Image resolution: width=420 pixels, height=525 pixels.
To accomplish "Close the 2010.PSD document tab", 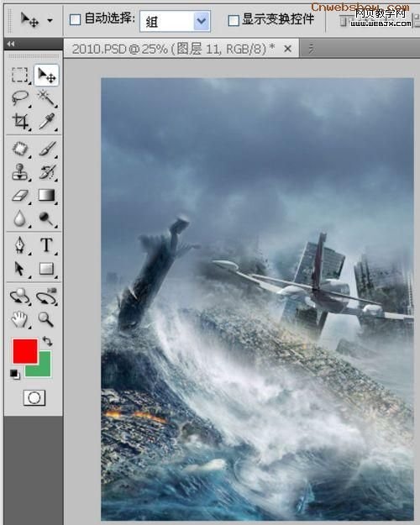I will pyautogui.click(x=287, y=49).
